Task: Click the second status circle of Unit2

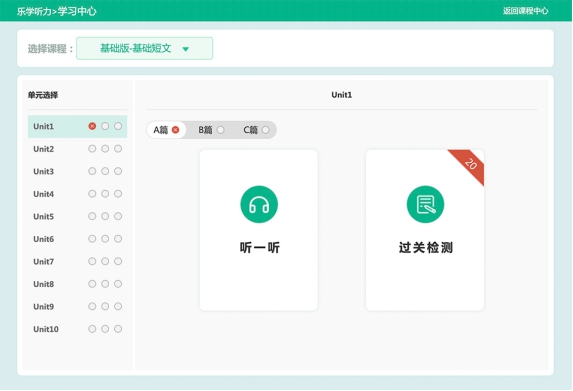Action: [x=105, y=149]
